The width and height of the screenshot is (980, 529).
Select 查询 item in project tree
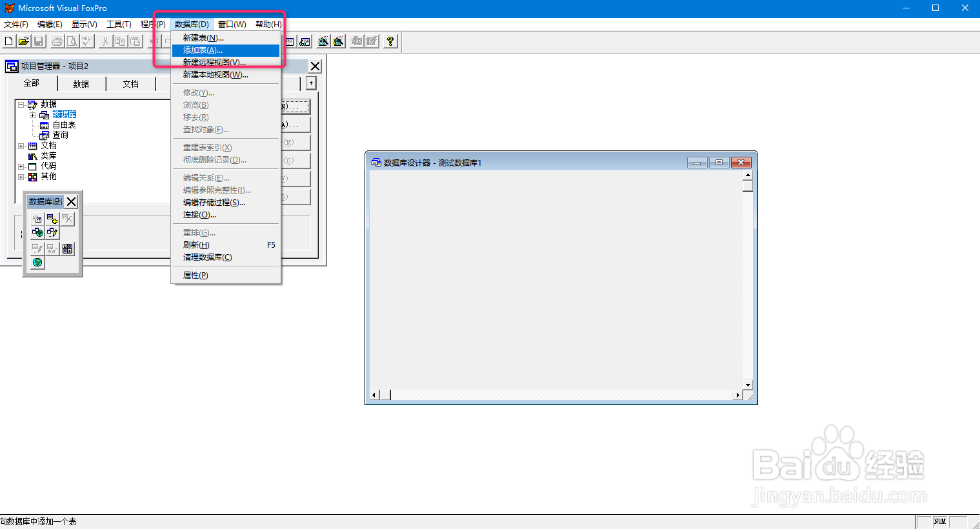click(x=61, y=135)
